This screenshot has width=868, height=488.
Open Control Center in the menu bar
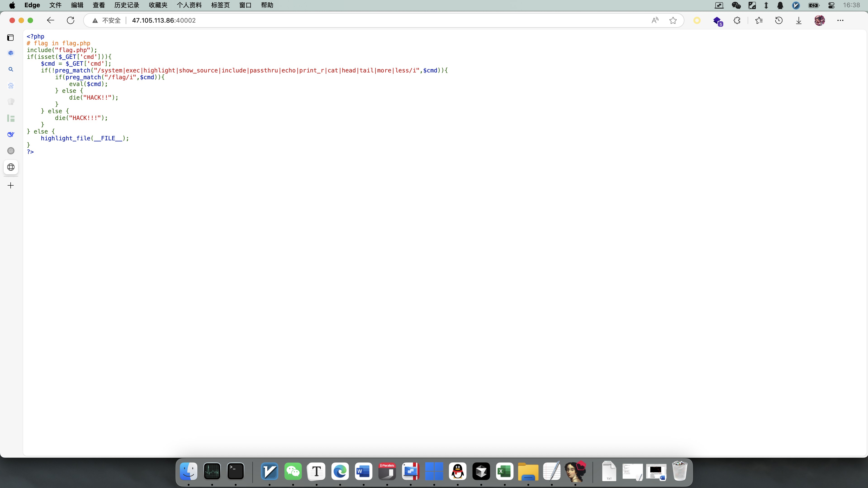tap(831, 5)
